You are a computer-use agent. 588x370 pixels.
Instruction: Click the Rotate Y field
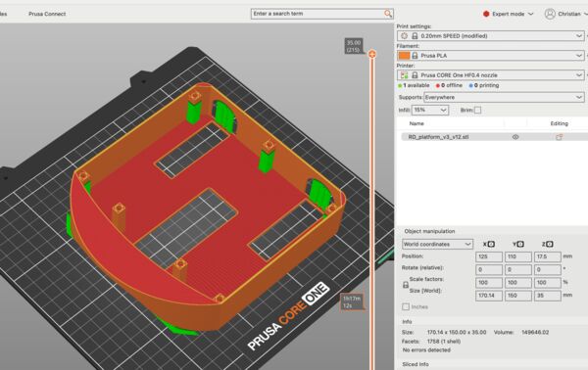[518, 269]
